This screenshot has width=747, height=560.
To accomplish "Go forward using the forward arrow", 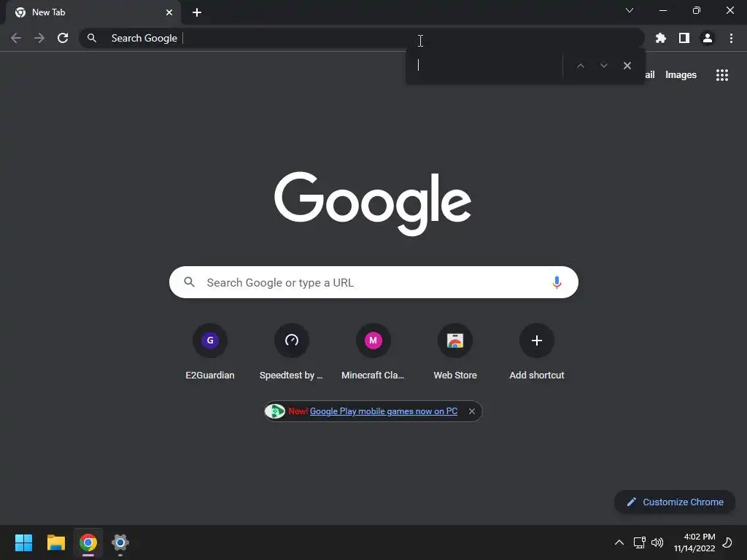I will coord(39,38).
